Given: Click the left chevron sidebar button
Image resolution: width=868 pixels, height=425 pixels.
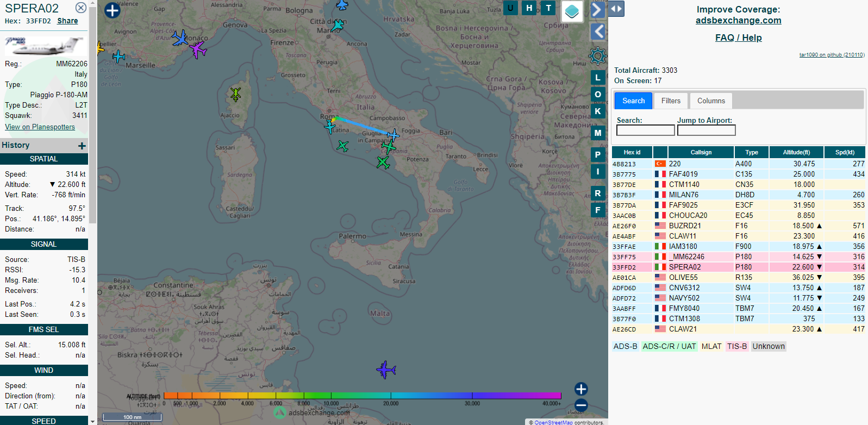Looking at the screenshot, I should 598,32.
